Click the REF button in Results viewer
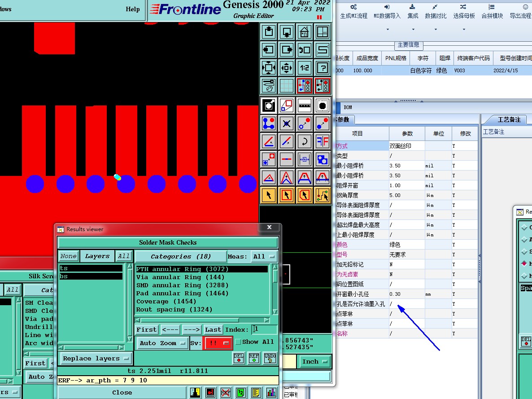The height and width of the screenshot is (399, 532). coord(254,358)
